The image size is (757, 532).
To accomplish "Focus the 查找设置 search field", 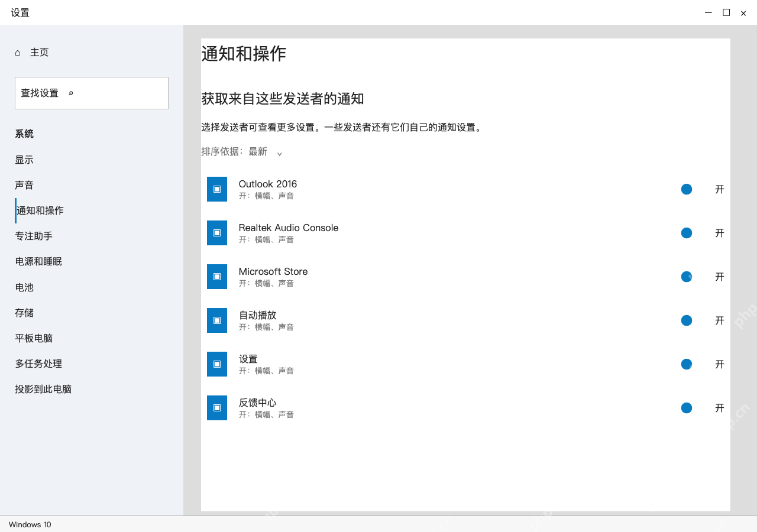I will coord(92,93).
